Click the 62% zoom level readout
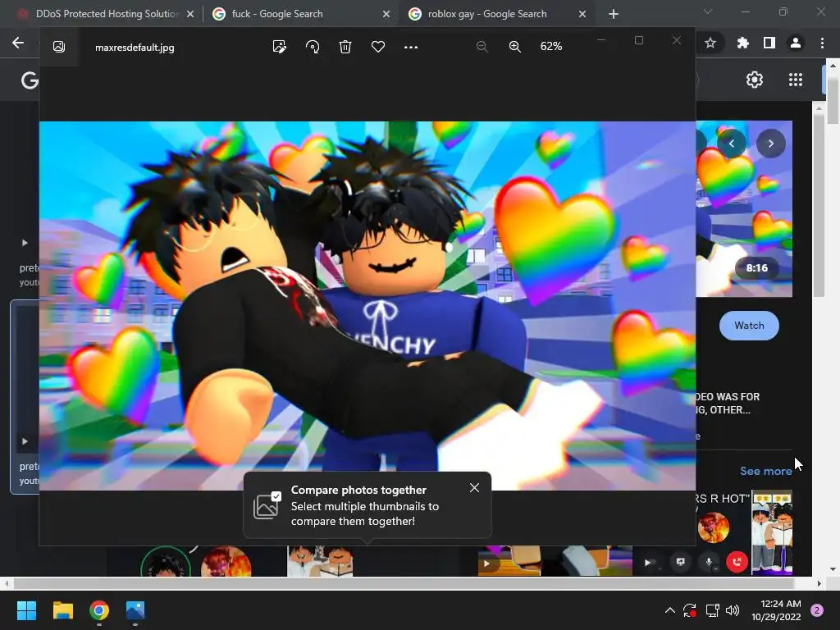 click(x=551, y=47)
